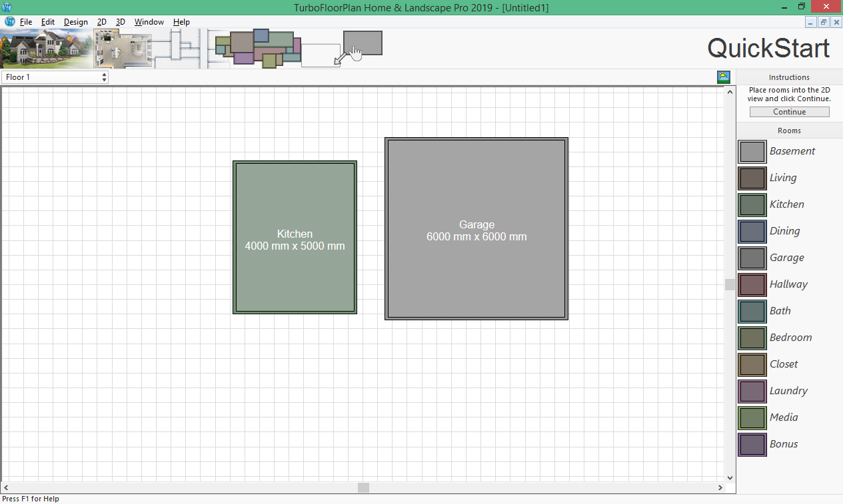Screen dimensions: 843x504
Task: Click the horizontal scrollbar right arrow
Action: tap(720, 488)
